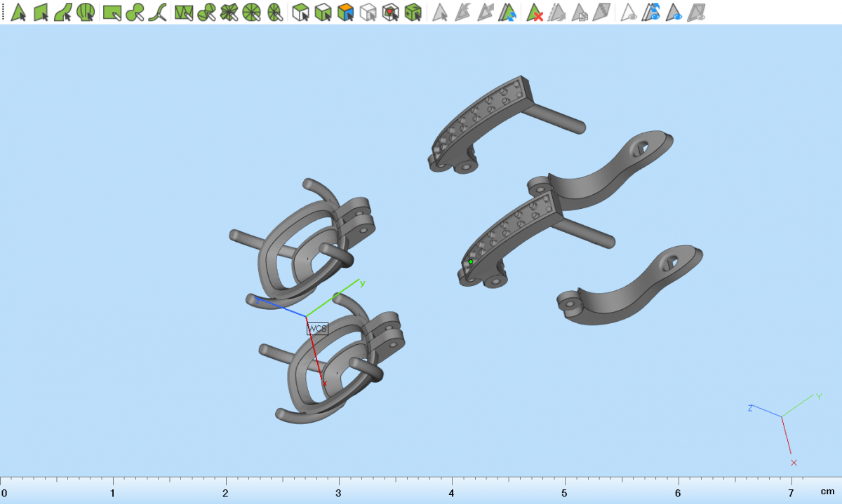Select the Mark Shell sphere icon
842x504 pixels.
coord(86,12)
